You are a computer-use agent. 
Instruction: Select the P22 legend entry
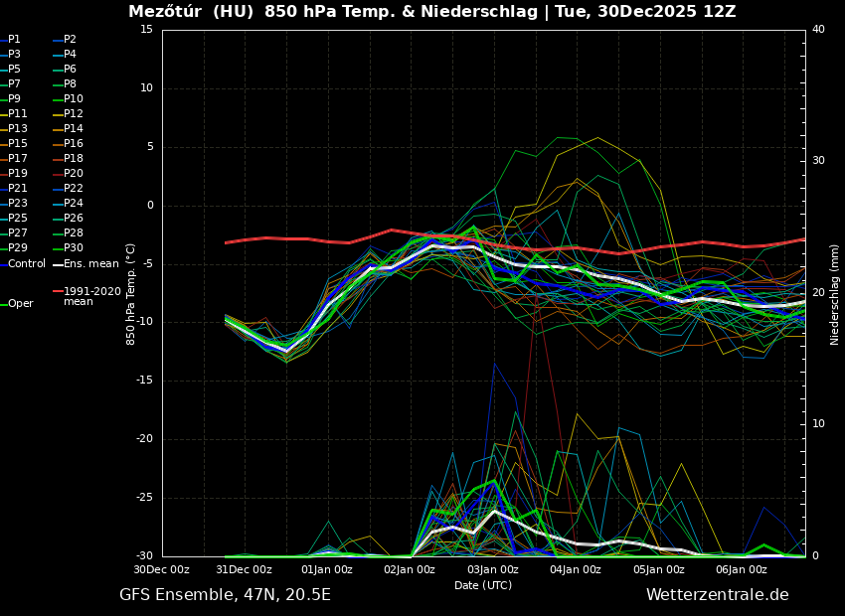[73, 189]
